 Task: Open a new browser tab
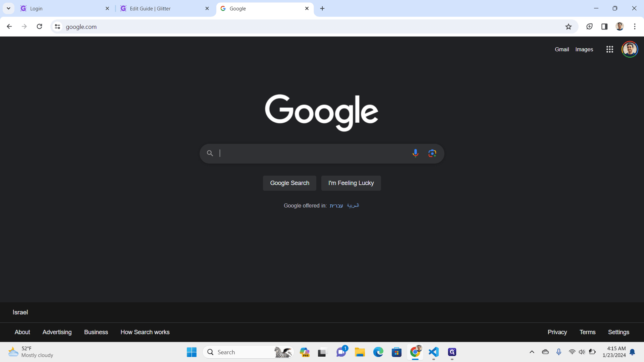pos(322,8)
